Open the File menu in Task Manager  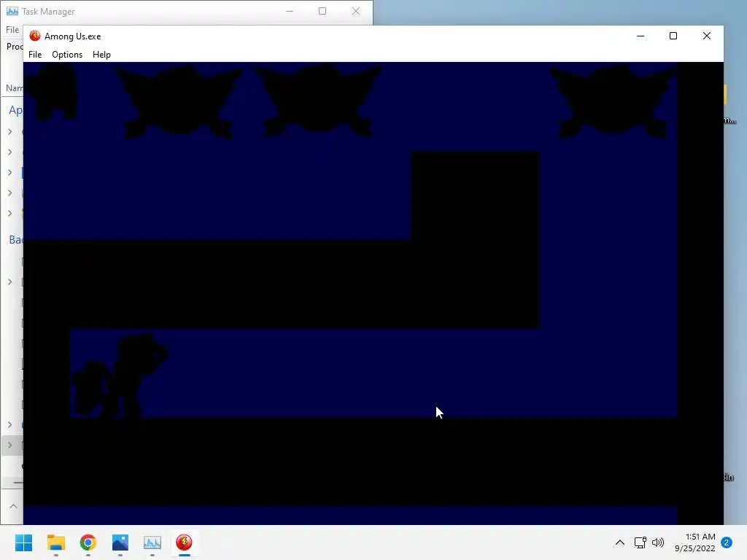12,29
